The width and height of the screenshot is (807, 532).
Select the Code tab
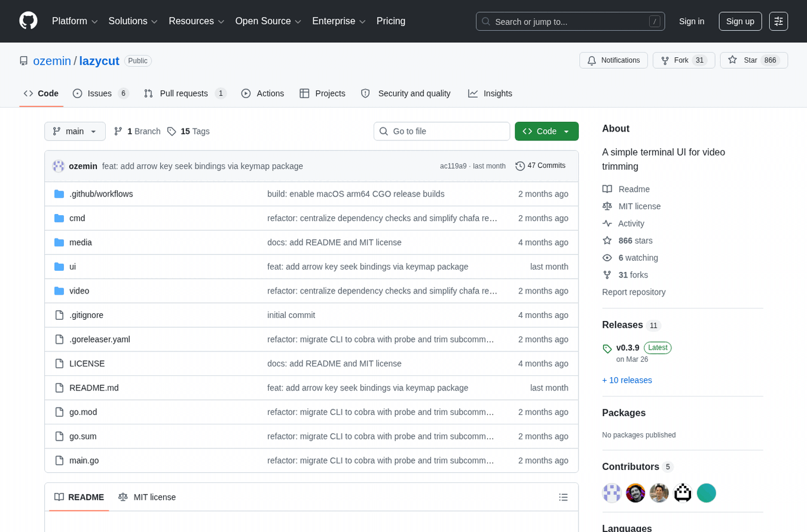click(41, 93)
